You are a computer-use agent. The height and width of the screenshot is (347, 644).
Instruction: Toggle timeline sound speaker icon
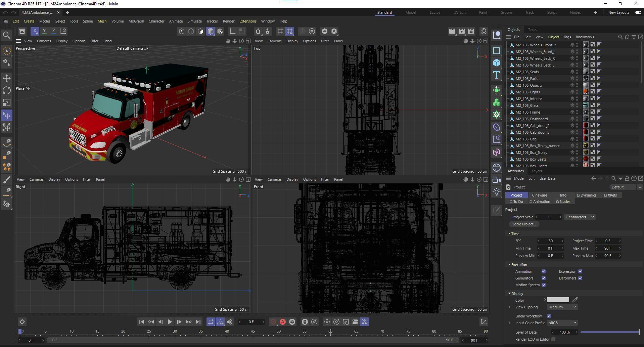pyautogui.click(x=230, y=322)
